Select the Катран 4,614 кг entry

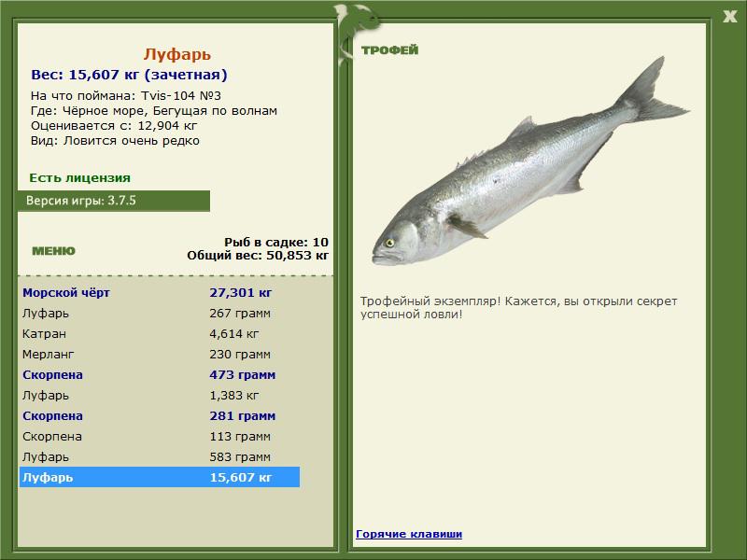click(160, 334)
